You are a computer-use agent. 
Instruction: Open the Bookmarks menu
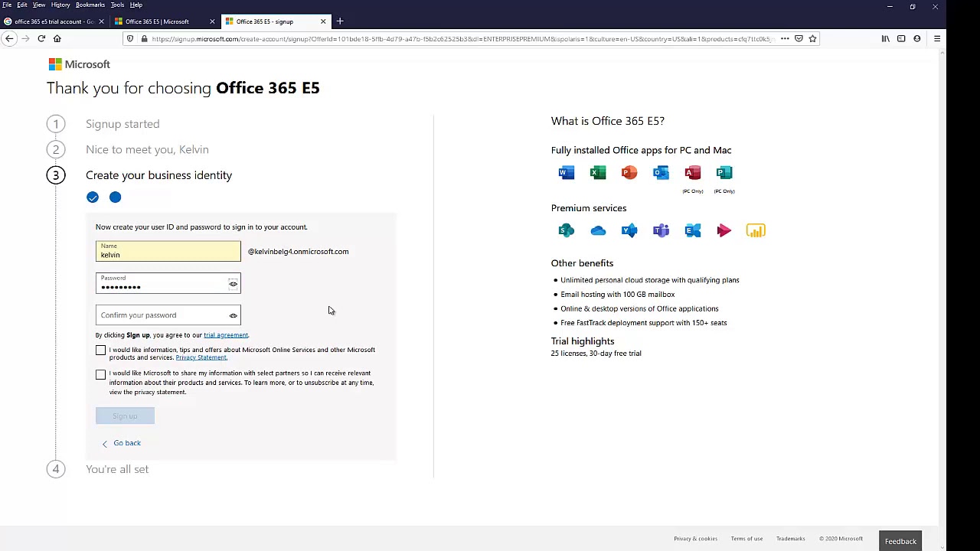point(90,5)
